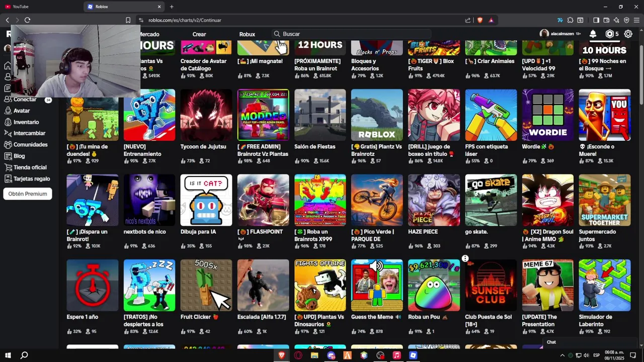Open Inventario in the sidebar
Image resolution: width=644 pixels, height=362 pixels.
pyautogui.click(x=26, y=122)
